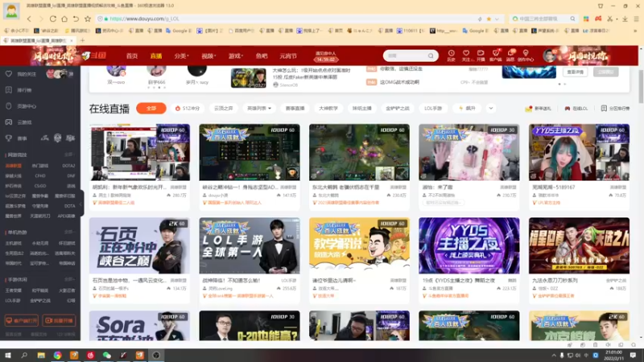Screen dimensions: 644x362
Task: Expand the 视频 dropdown in navigation
Action: point(208,56)
